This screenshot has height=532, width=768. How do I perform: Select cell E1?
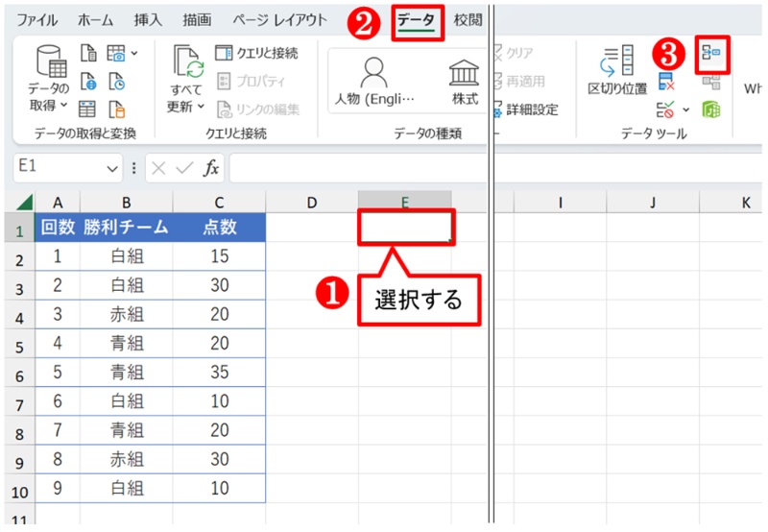click(x=405, y=227)
